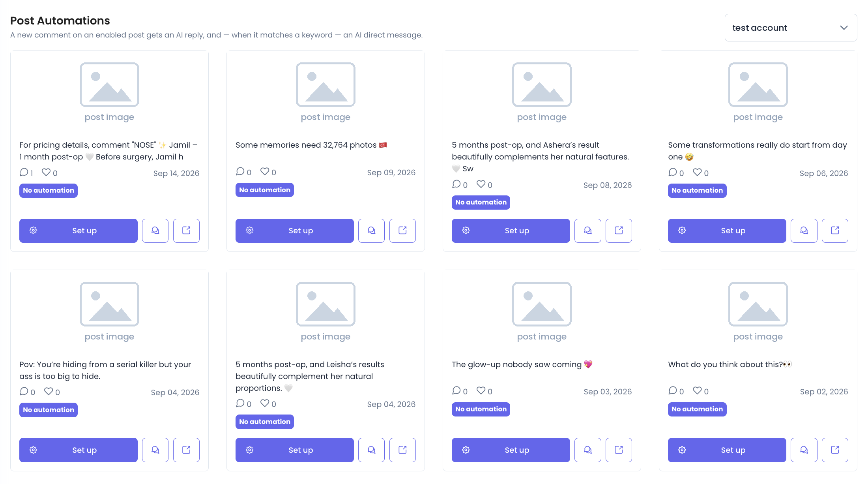Open external link icon for 32,764 photos post
Viewport: 868px width, 484px height.
402,231
